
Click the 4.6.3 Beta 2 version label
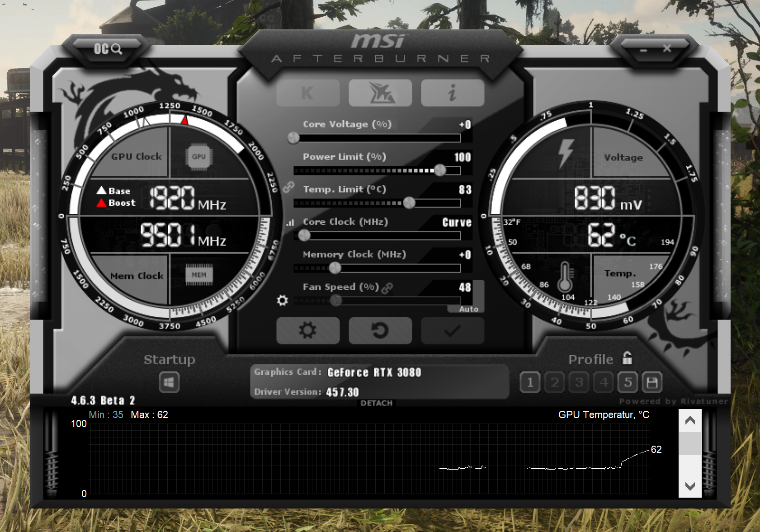click(x=103, y=400)
